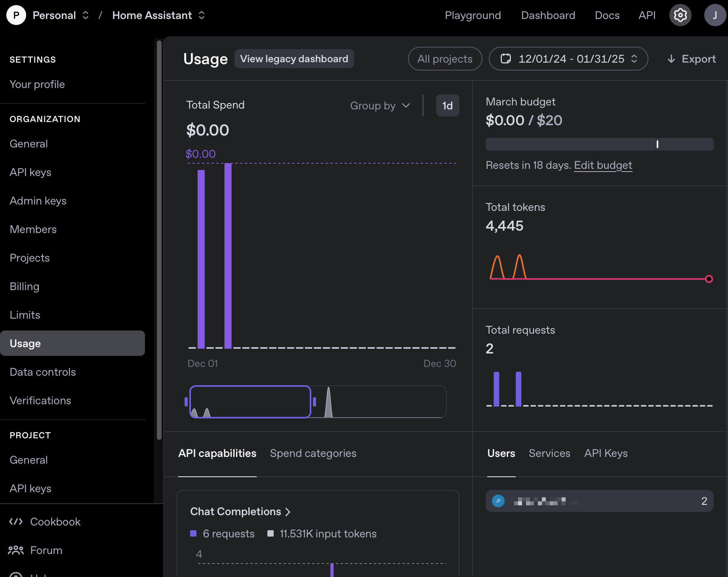Visit the Forum from the sidebar
Screen dimensions: 728x577
(46, 550)
